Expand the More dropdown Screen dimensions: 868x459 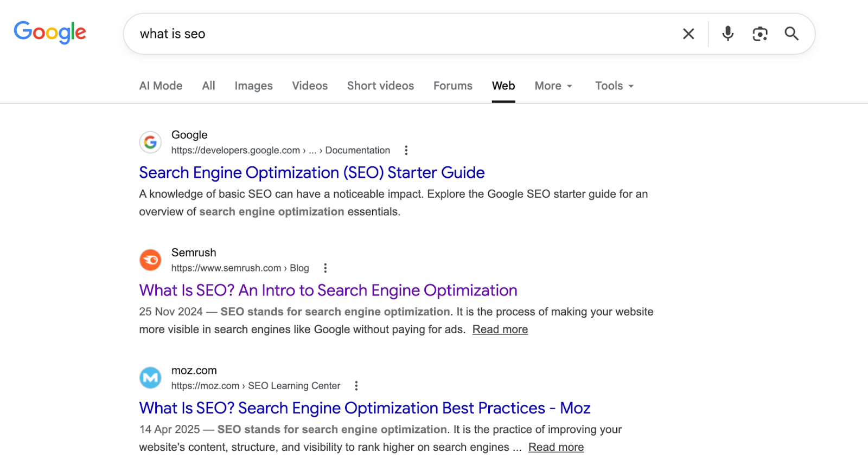pos(553,86)
